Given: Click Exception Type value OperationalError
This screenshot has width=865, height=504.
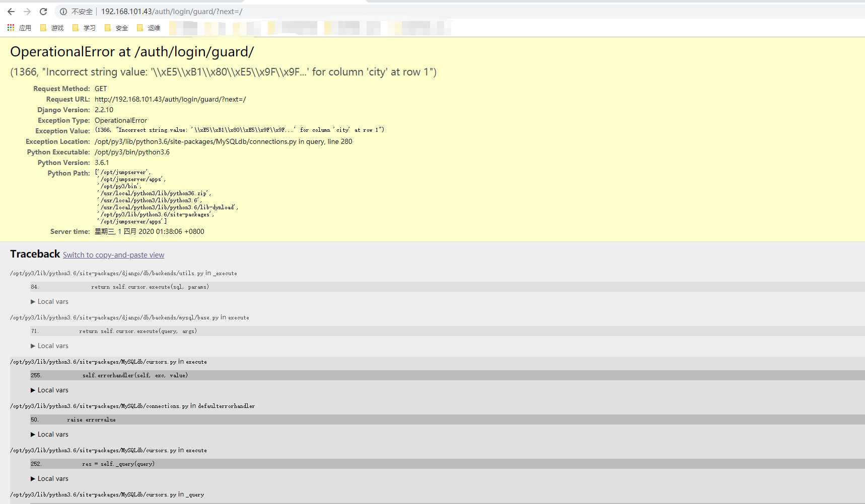Looking at the screenshot, I should (x=121, y=120).
